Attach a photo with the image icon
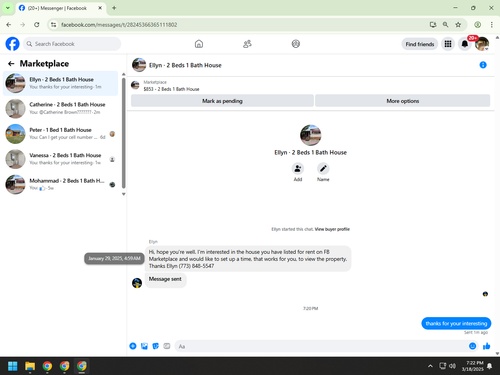This screenshot has width=500, height=375. pyautogui.click(x=144, y=346)
